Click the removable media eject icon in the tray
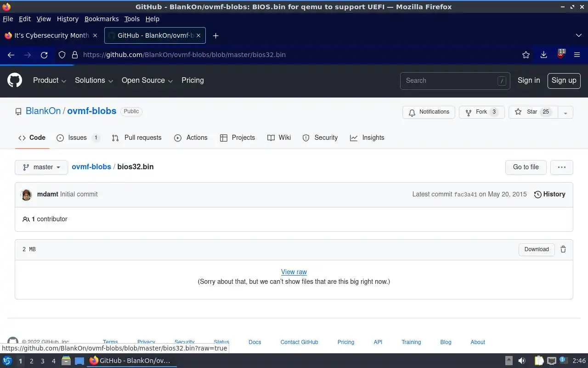Viewport: 588px width, 368px height. click(x=509, y=361)
